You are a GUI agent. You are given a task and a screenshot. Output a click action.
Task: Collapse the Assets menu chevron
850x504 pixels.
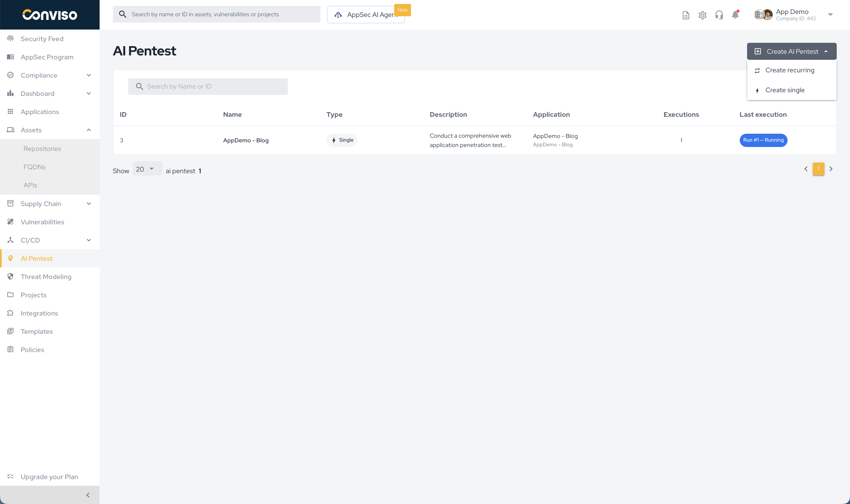[89, 130]
